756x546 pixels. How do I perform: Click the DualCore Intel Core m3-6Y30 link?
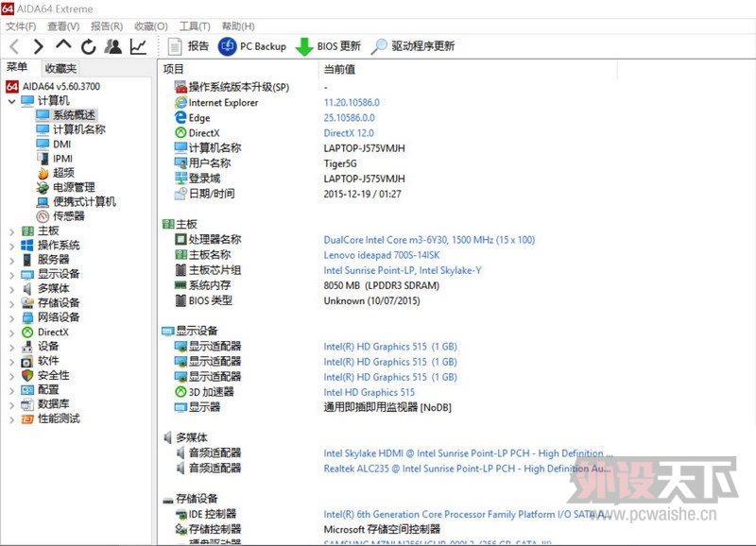429,240
